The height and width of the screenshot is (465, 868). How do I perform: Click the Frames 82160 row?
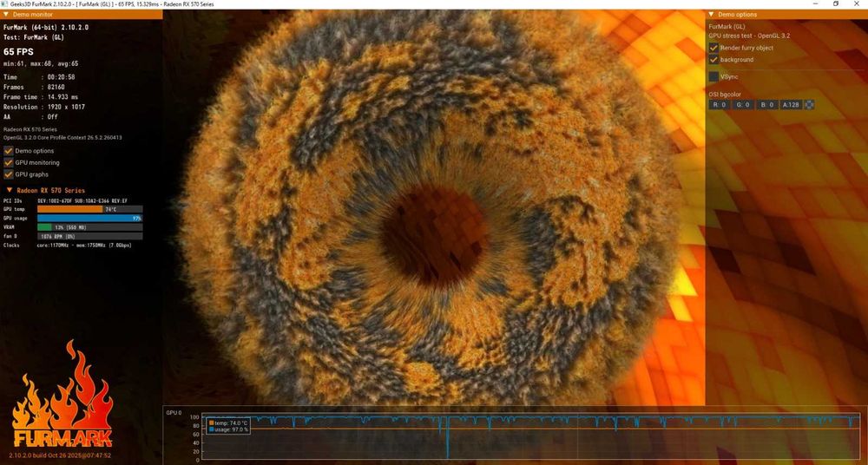pyautogui.click(x=34, y=87)
